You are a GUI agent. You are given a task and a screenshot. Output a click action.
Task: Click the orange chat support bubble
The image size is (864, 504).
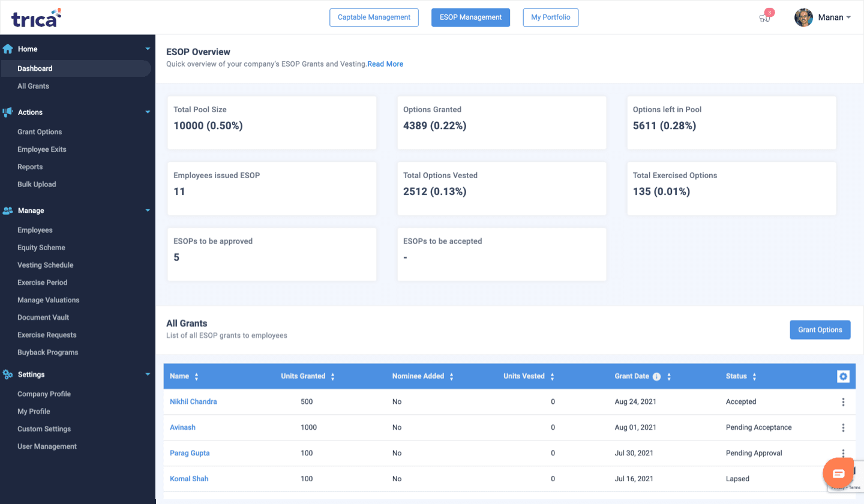pos(838,473)
